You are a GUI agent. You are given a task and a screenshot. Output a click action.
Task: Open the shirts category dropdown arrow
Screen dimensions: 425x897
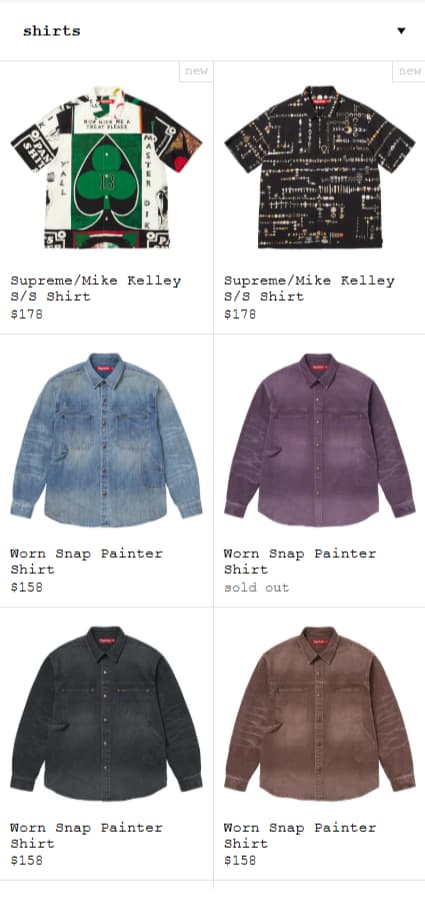pyautogui.click(x=401, y=31)
